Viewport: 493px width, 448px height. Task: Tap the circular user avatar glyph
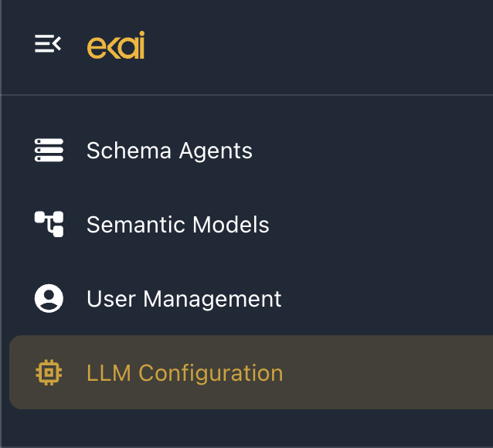pyautogui.click(x=49, y=298)
